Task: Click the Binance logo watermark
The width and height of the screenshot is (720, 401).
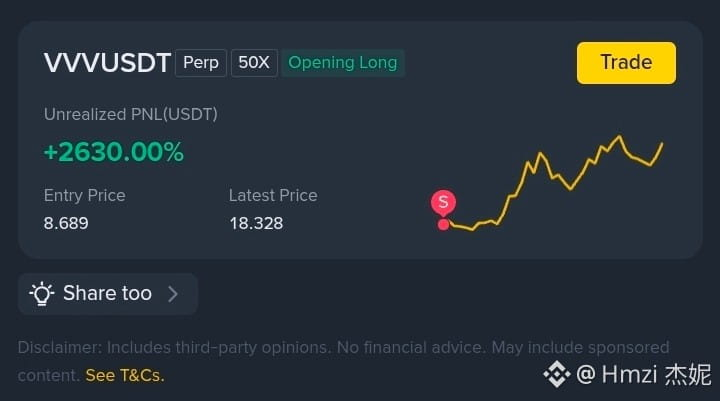Action: 557,374
